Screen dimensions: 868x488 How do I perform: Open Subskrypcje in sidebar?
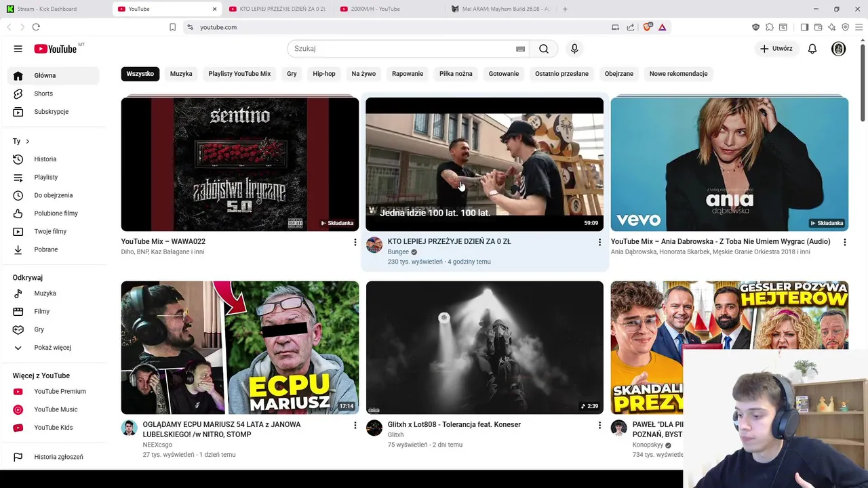pyautogui.click(x=53, y=112)
